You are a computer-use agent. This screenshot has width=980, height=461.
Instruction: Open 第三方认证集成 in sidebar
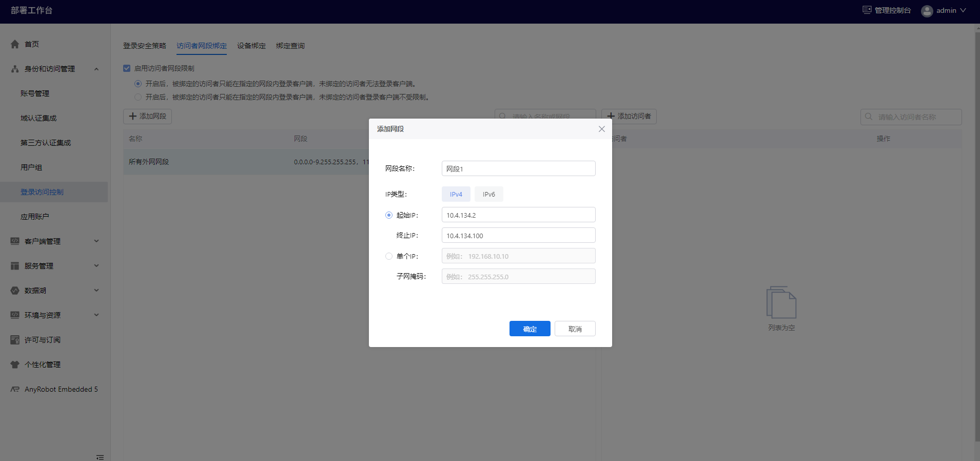[x=46, y=143]
